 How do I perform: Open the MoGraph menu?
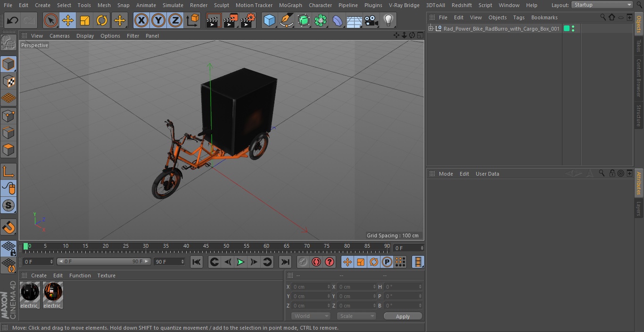(x=290, y=5)
